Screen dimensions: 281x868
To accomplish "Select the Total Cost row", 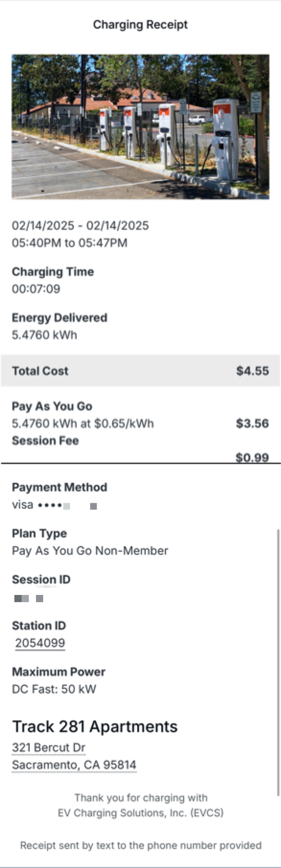I will (x=140, y=371).
